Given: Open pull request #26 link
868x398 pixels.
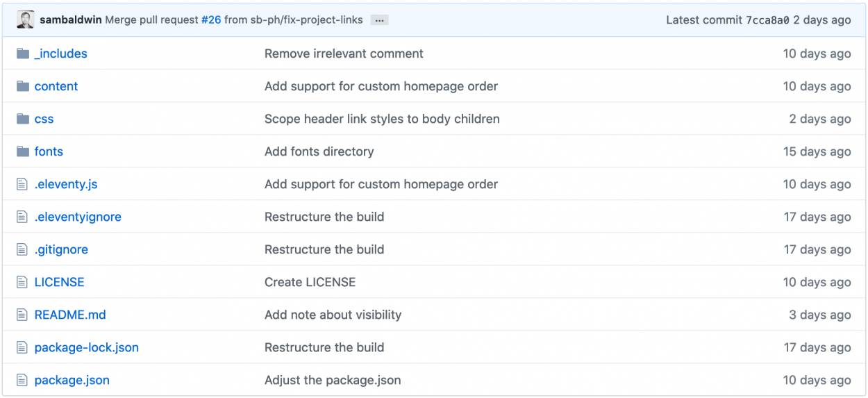Looking at the screenshot, I should (211, 20).
